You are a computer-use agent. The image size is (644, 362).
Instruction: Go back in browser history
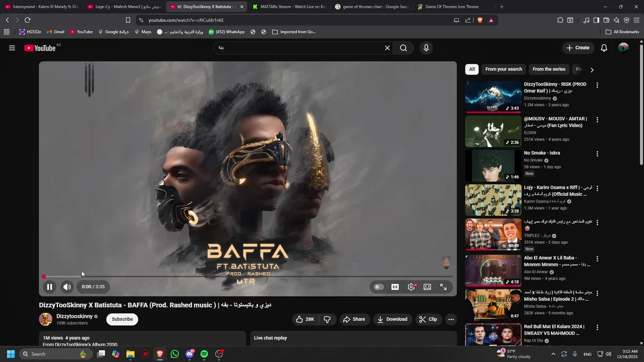(7, 20)
